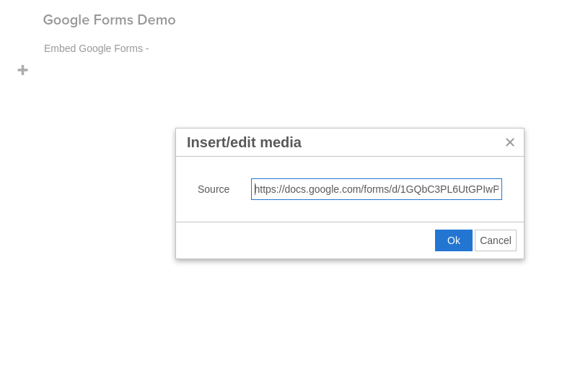Click the word Forms in the paragraph line
Screen dimensions: 588x374
130,48
